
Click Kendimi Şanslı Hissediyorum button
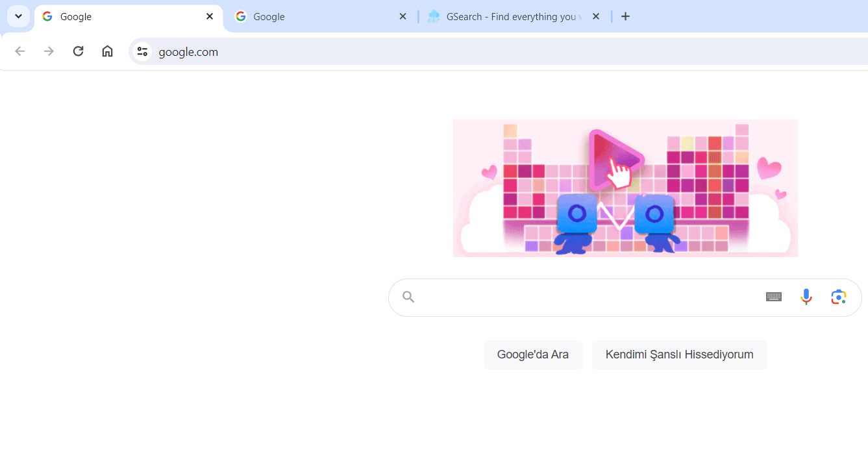tap(679, 355)
